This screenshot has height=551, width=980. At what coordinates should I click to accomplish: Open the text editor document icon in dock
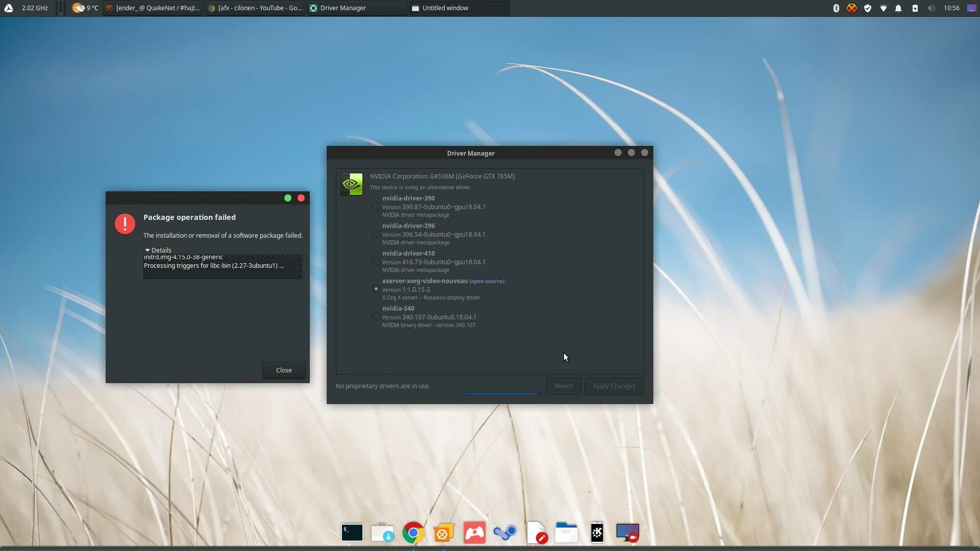pos(536,533)
